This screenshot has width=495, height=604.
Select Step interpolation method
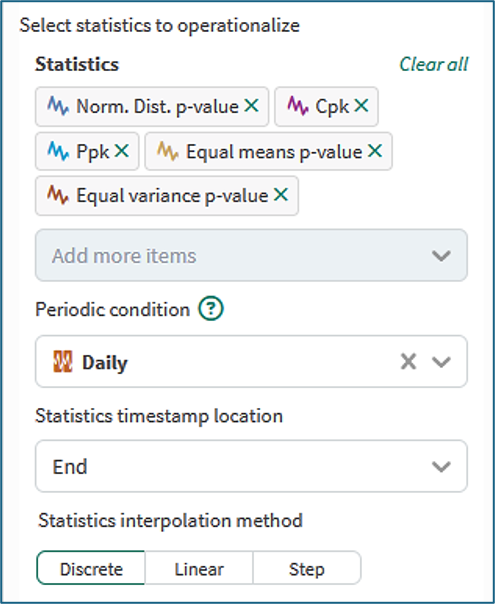(x=307, y=568)
